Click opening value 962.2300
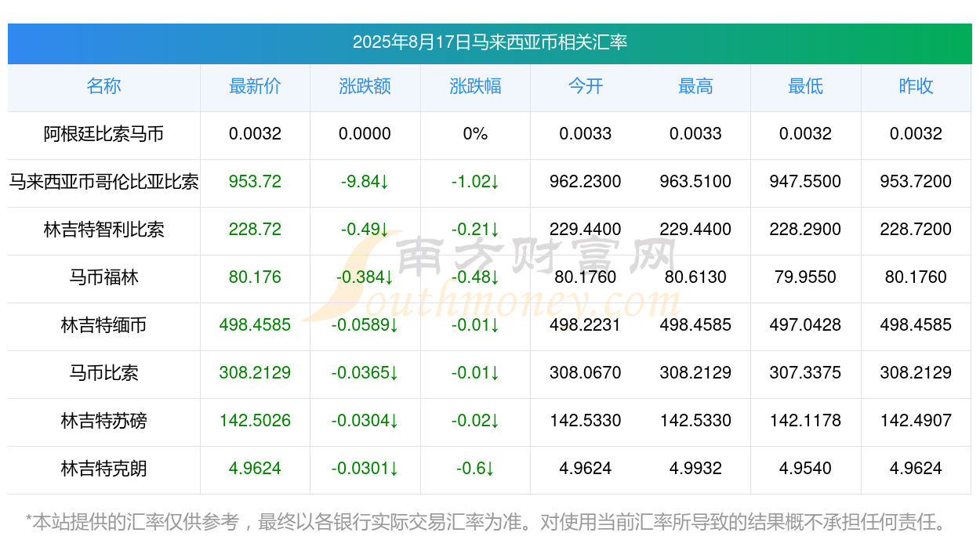Screen dimensions: 980x547 [x=586, y=182]
